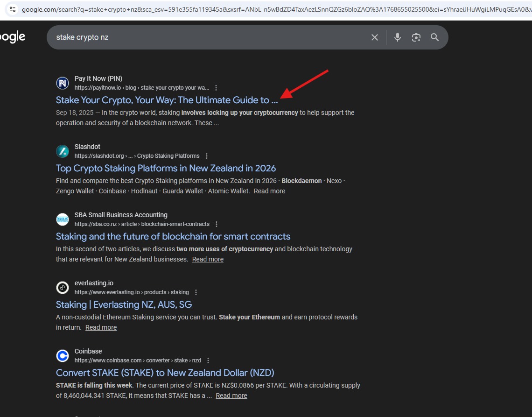This screenshot has height=417, width=532.
Task: Clear the search box with X
Action: click(x=375, y=37)
